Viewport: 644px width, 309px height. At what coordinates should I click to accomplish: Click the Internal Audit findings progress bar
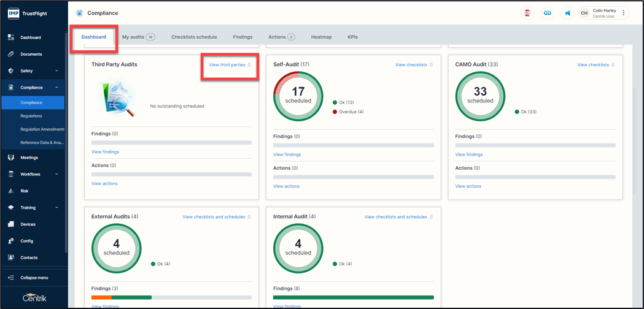tap(353, 297)
